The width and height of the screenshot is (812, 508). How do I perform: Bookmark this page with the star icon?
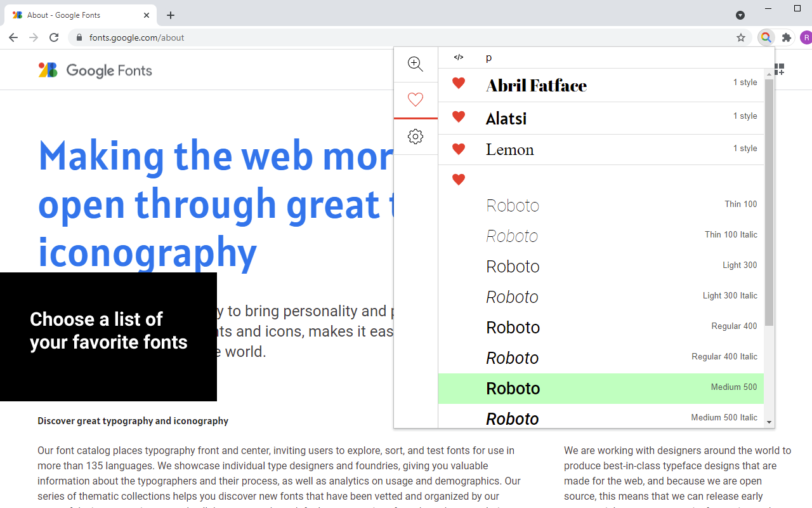point(741,37)
